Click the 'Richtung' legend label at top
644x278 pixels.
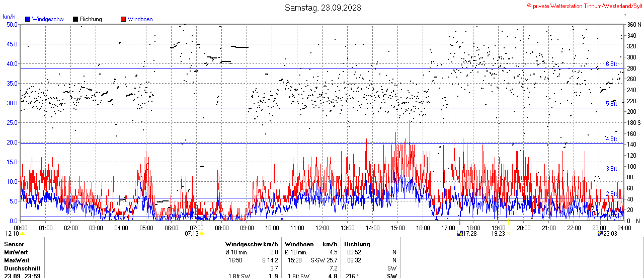coord(91,19)
